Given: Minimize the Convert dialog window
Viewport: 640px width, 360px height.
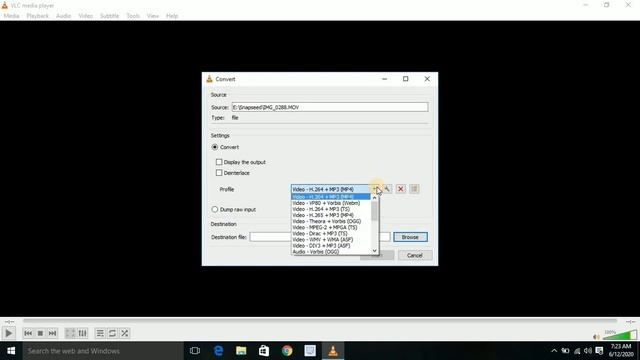Looking at the screenshot, I should click(384, 79).
